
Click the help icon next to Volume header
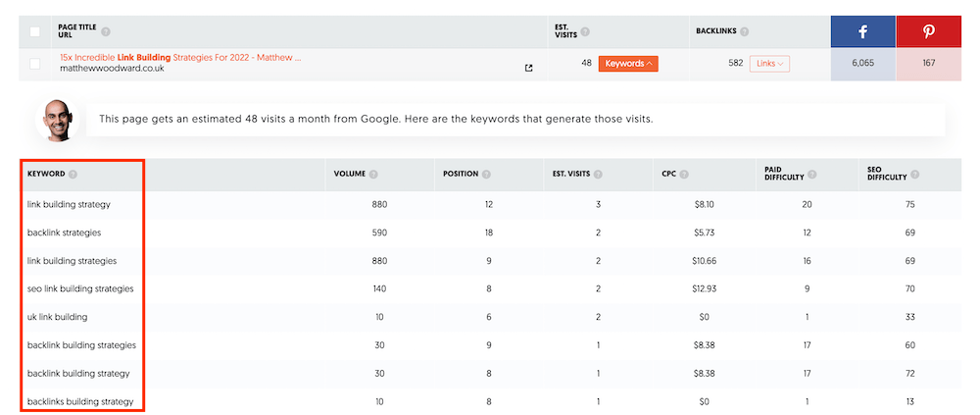click(x=373, y=175)
